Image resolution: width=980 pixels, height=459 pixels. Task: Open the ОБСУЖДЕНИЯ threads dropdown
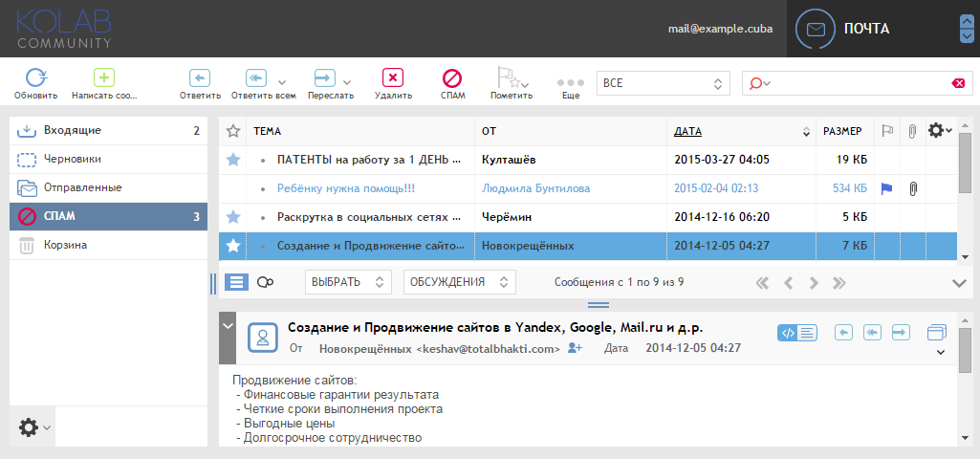[459, 282]
